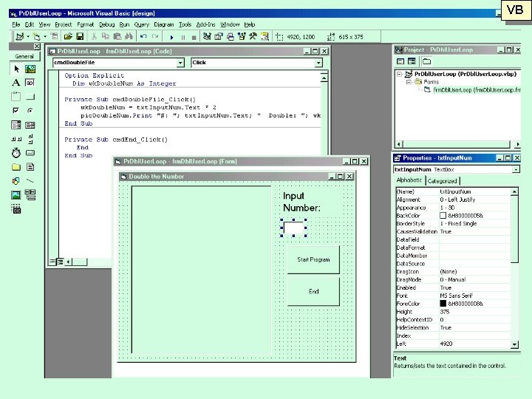Open the Edit menu
Screen dimensions: 532x399
tap(30, 24)
